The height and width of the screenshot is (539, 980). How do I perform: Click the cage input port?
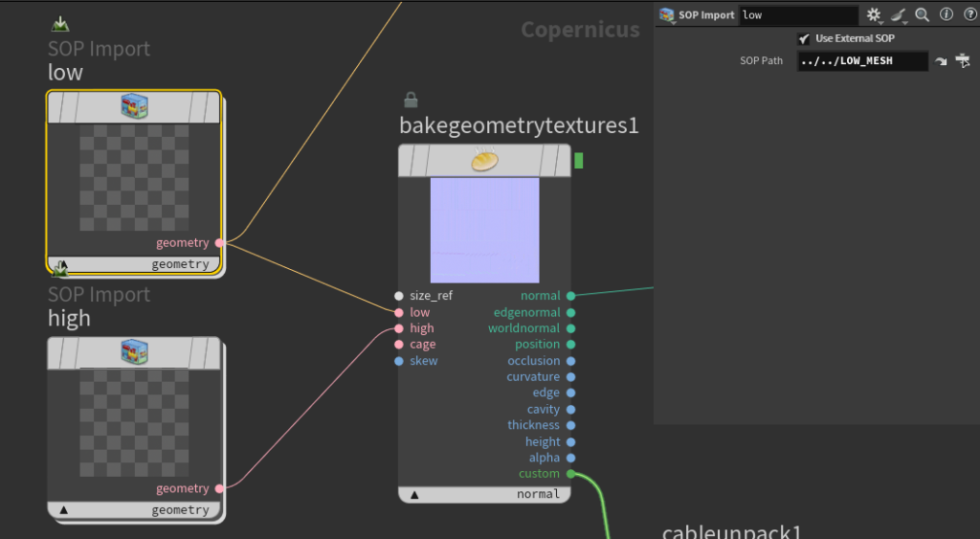(398, 345)
